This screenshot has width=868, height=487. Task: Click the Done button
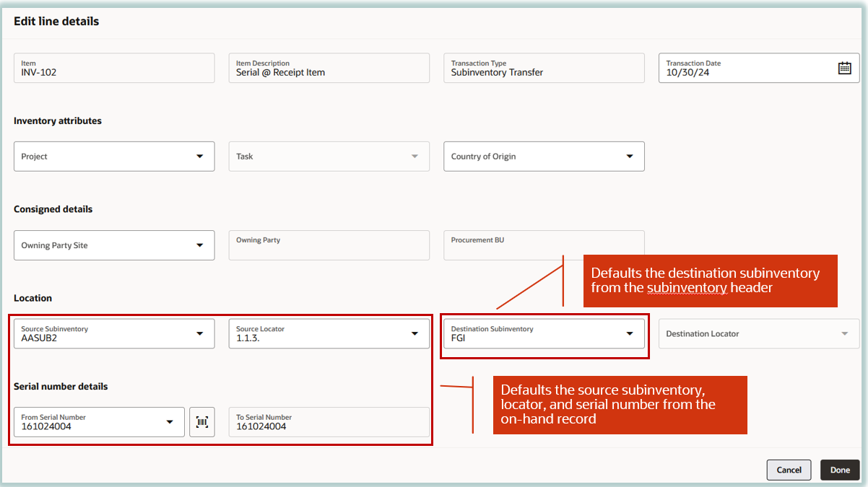click(840, 470)
